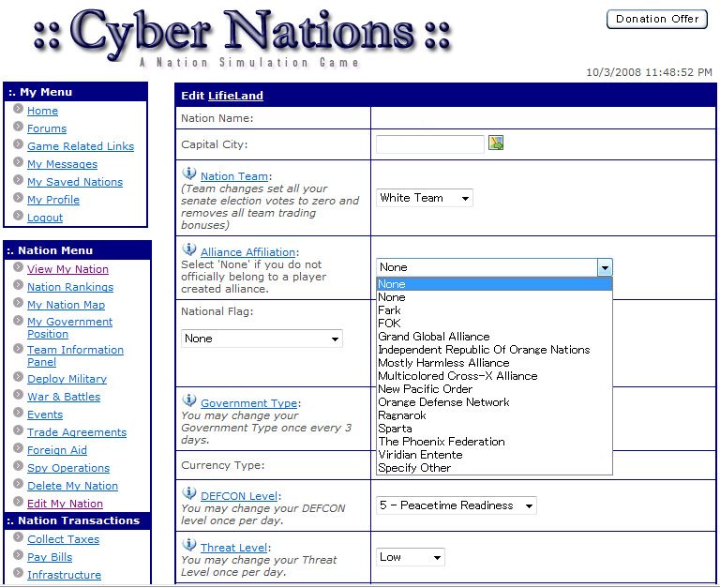This screenshot has height=588, width=720.
Task: Choose Independent Republic Of Orange Nations
Action: click(x=494, y=350)
